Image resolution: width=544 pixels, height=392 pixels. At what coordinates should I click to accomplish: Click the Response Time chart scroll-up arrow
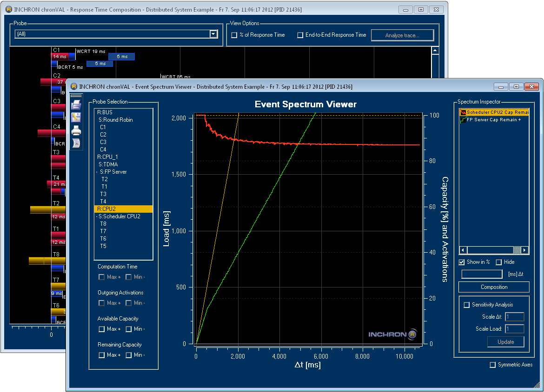(x=435, y=51)
